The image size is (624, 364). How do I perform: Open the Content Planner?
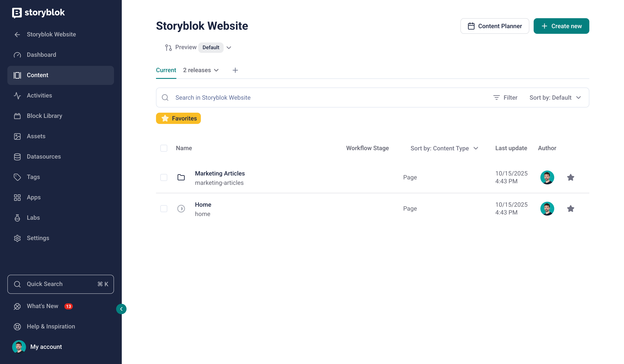(494, 26)
